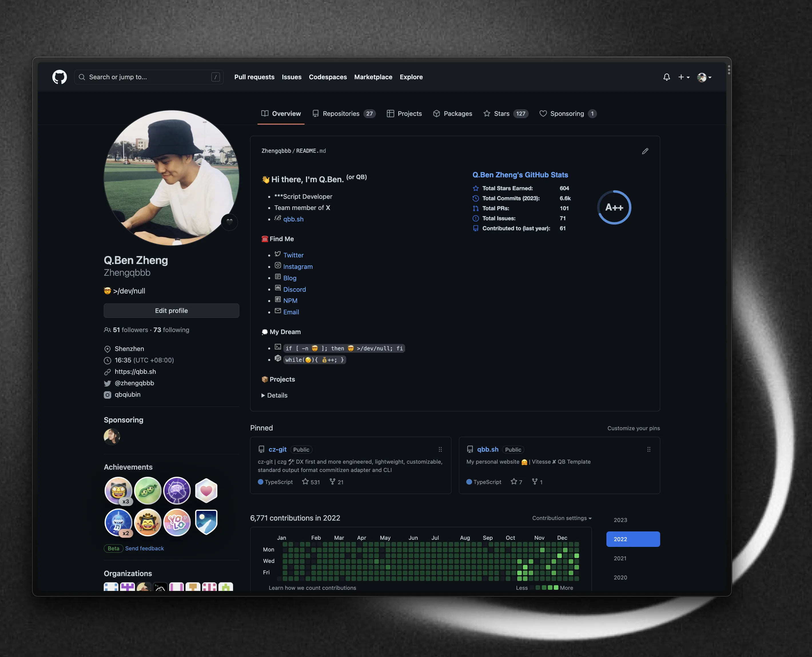Open the Explore page

click(x=411, y=77)
